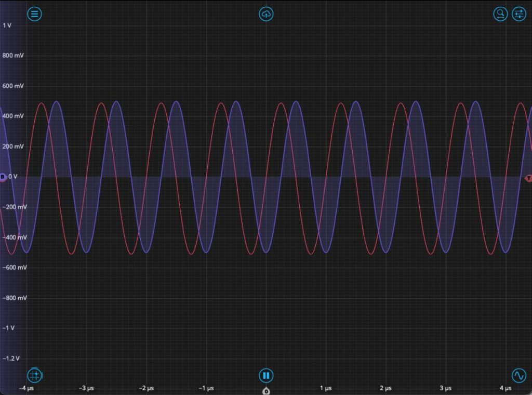Image resolution: width=532 pixels, height=395 pixels.
Task: Click the −2 µs time axis label
Action: click(146, 388)
